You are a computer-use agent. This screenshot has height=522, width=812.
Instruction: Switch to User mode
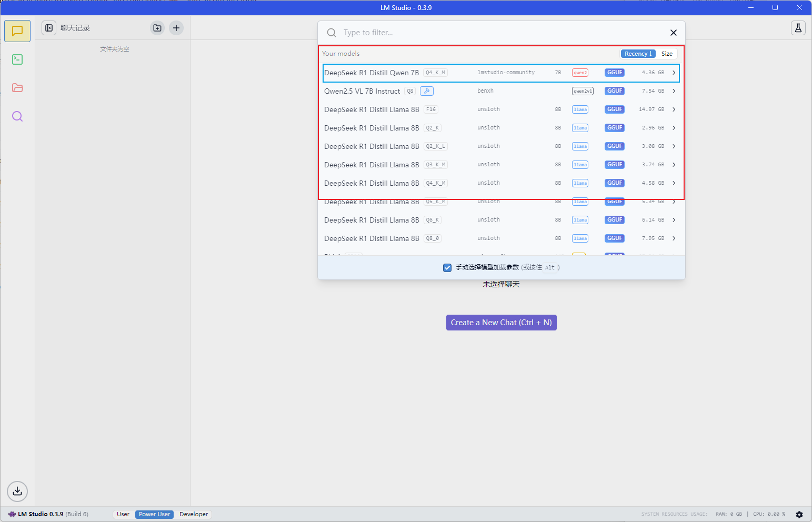(123, 514)
